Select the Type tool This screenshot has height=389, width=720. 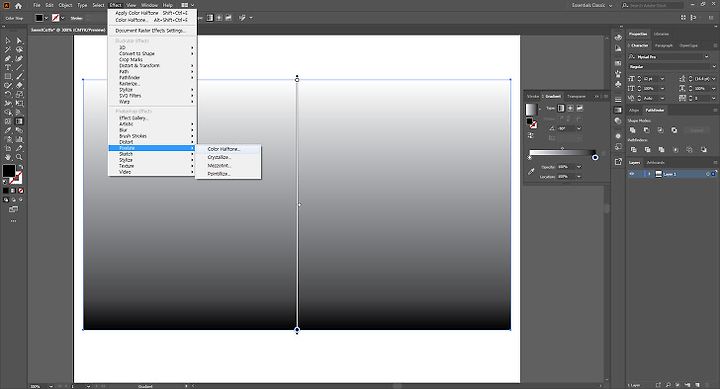[8, 68]
